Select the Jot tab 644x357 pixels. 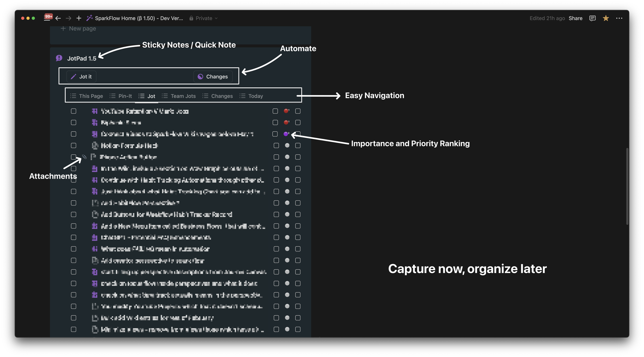pyautogui.click(x=147, y=96)
